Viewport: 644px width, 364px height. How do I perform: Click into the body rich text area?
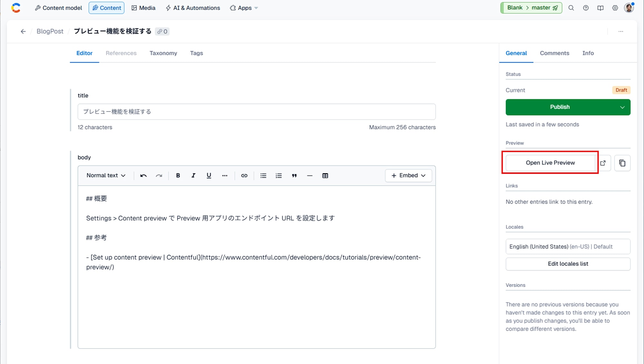tap(257, 267)
